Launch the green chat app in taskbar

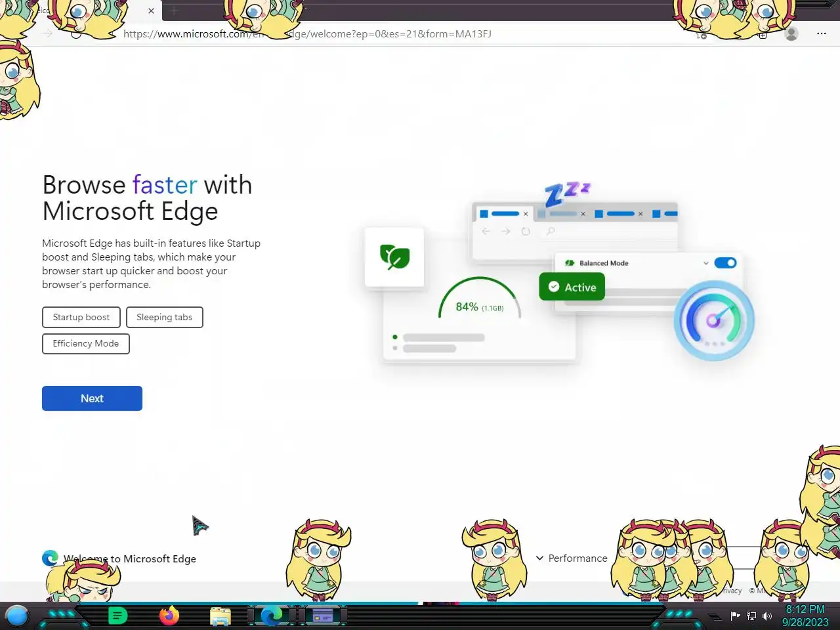[117, 616]
